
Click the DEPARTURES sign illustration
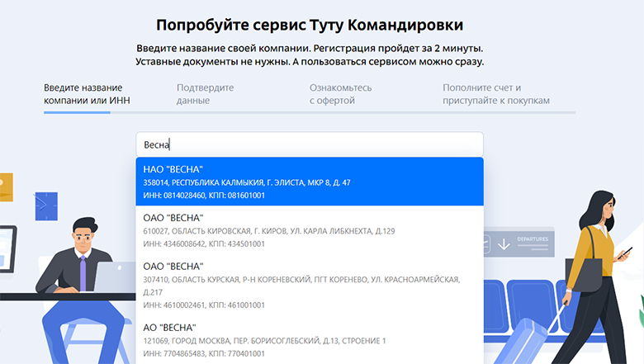coord(519,242)
